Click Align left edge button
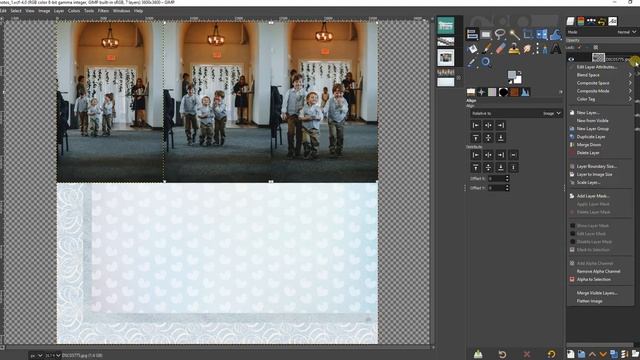The height and width of the screenshot is (360, 640). click(x=476, y=125)
